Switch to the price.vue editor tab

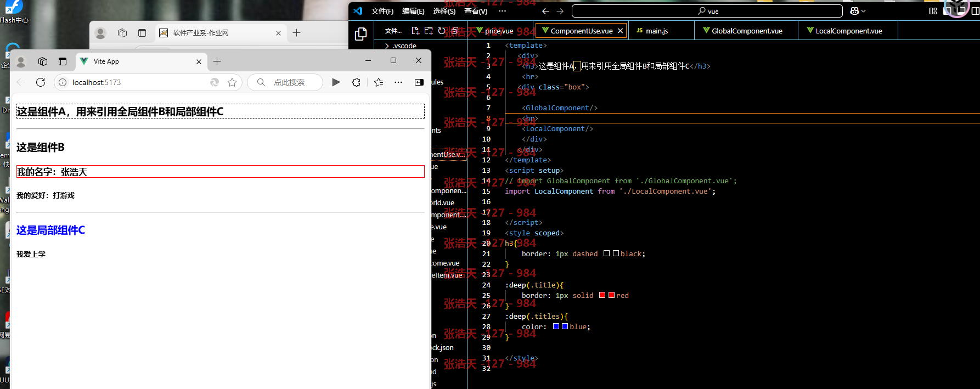pos(499,31)
